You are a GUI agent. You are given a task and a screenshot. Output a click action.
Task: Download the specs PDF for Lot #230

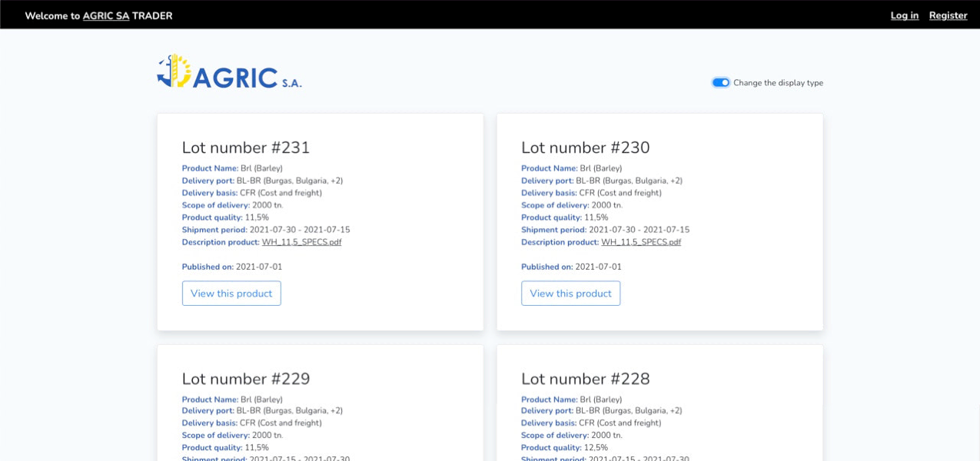click(640, 242)
